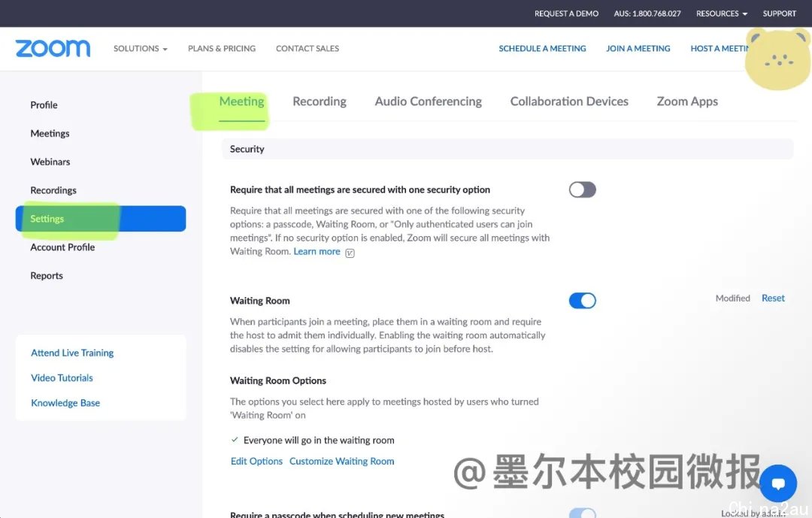The width and height of the screenshot is (812, 518).
Task: Open Attend Live Training
Action: 72,353
